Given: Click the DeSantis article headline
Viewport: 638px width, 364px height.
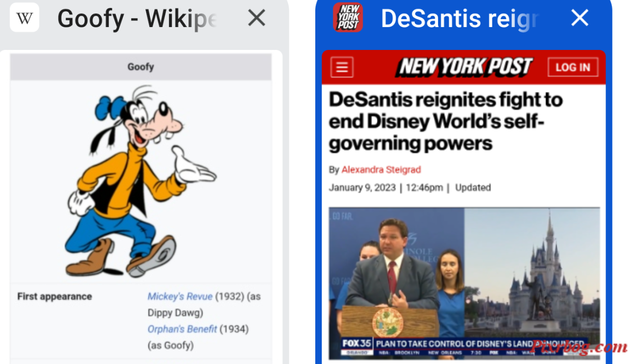Looking at the screenshot, I should click(446, 121).
